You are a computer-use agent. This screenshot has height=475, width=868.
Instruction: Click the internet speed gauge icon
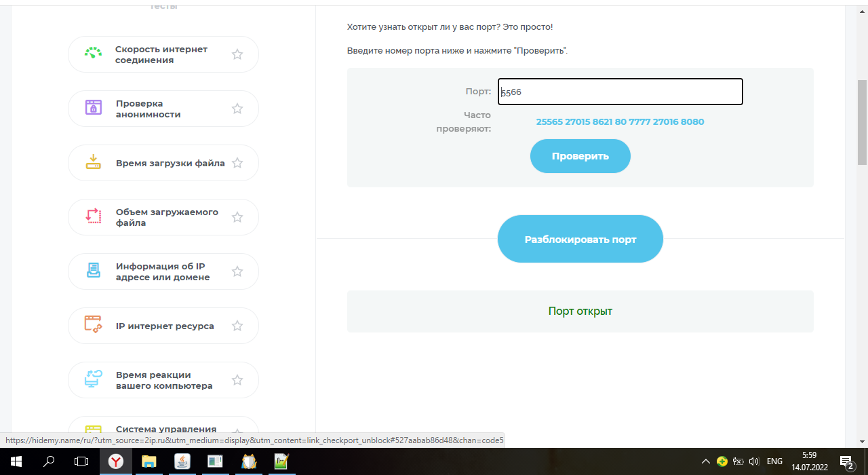click(x=93, y=54)
